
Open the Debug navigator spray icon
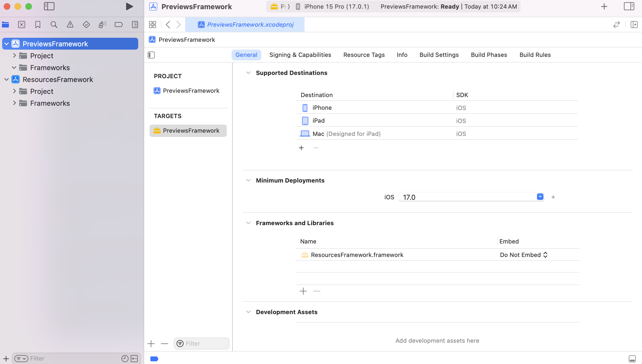click(x=103, y=25)
